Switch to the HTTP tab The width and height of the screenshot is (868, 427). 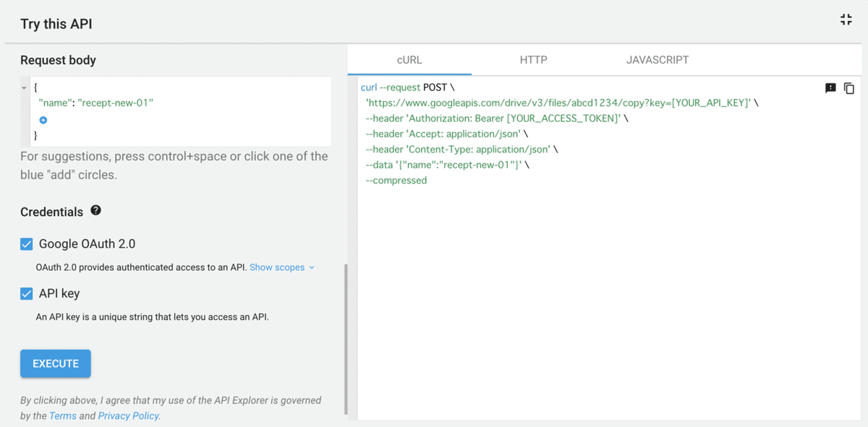click(x=533, y=60)
